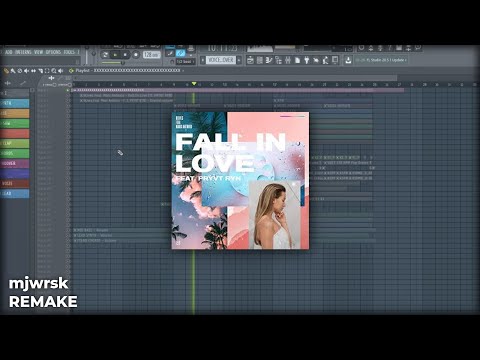Open the Playlist window icon
Image resolution: width=480 pixels, height=360 pixels.
tap(250, 60)
